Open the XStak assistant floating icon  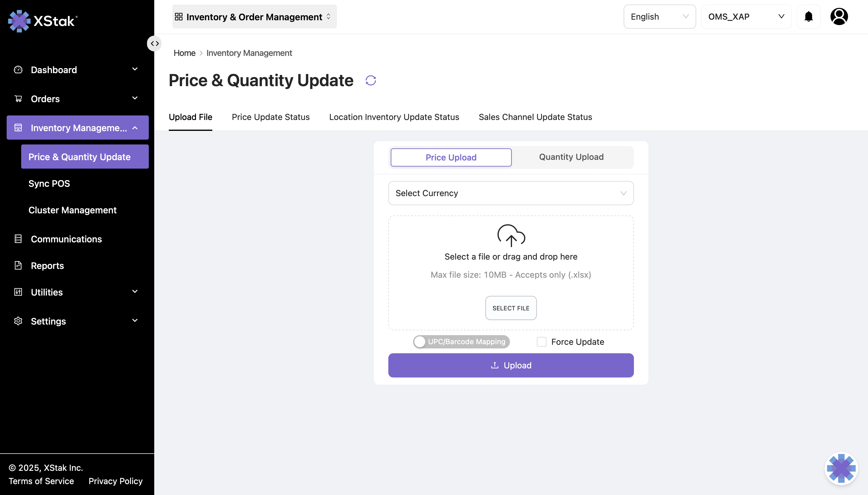(841, 468)
